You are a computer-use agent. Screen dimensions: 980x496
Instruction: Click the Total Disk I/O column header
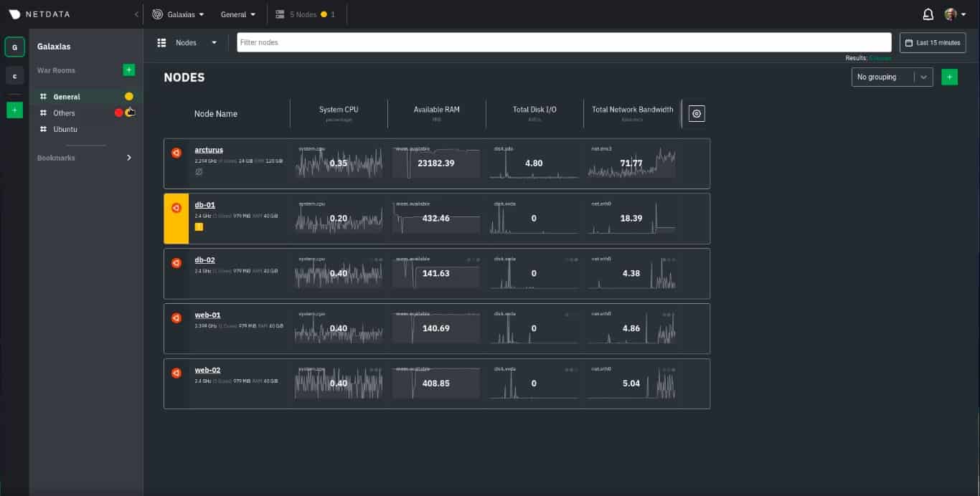point(534,110)
